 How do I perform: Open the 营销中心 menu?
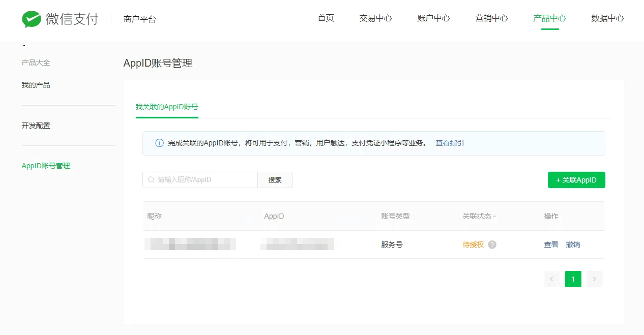point(491,18)
